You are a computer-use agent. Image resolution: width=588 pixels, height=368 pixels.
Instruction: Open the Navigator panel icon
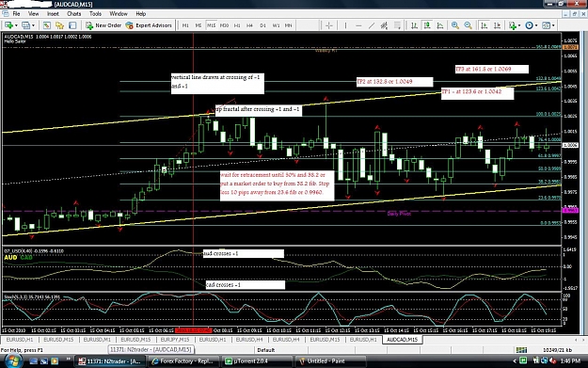click(x=59, y=25)
